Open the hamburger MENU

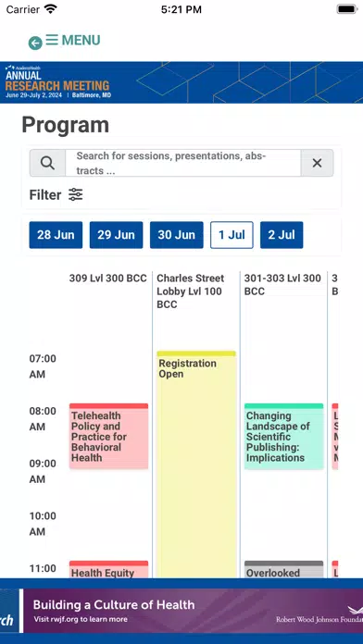73,40
